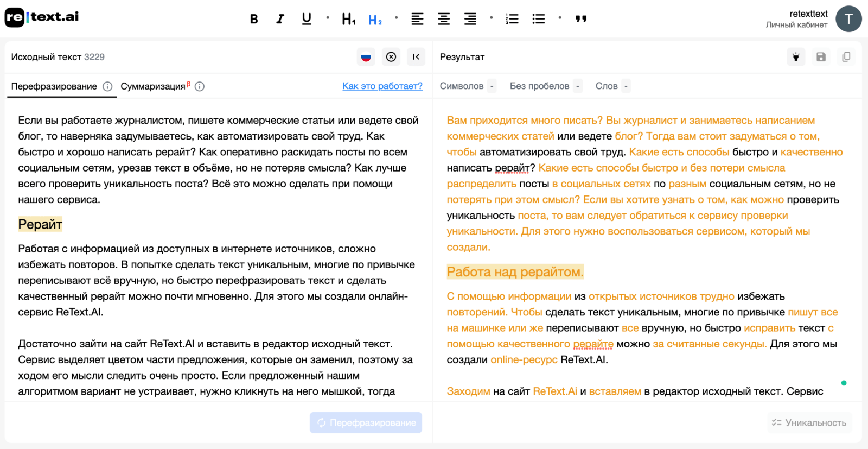
Task: Align text to the left
Action: [x=417, y=19]
